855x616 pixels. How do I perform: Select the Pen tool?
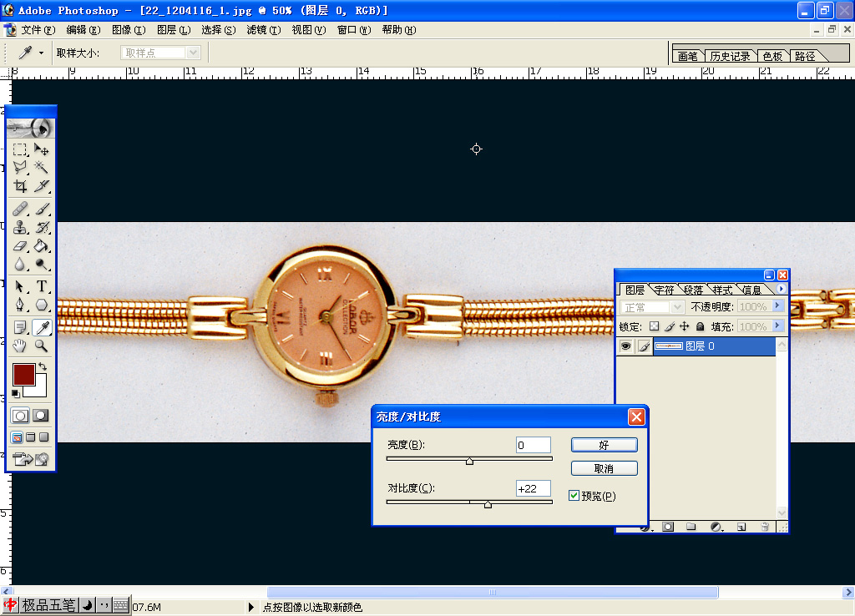click(20, 305)
